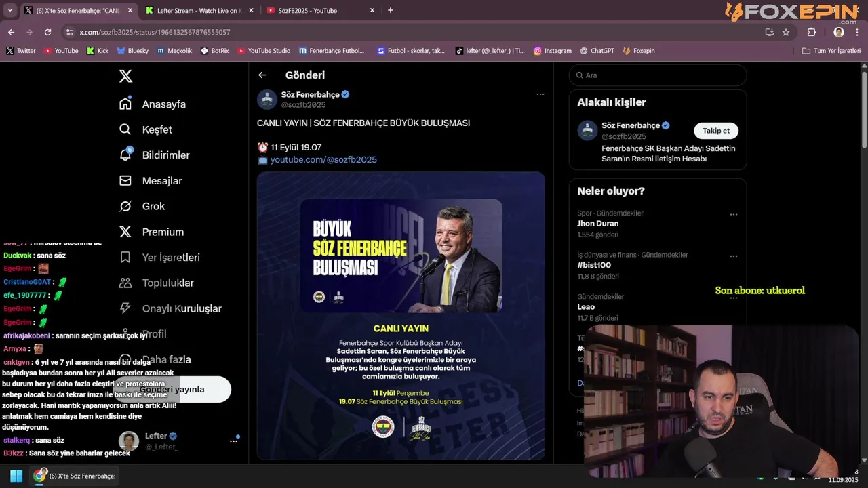Open Instagram bookmark
The height and width of the screenshot is (488, 868).
coord(553,51)
